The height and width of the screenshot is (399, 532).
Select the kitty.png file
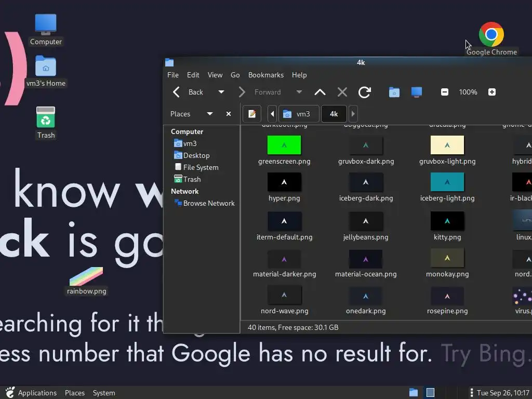447,226
